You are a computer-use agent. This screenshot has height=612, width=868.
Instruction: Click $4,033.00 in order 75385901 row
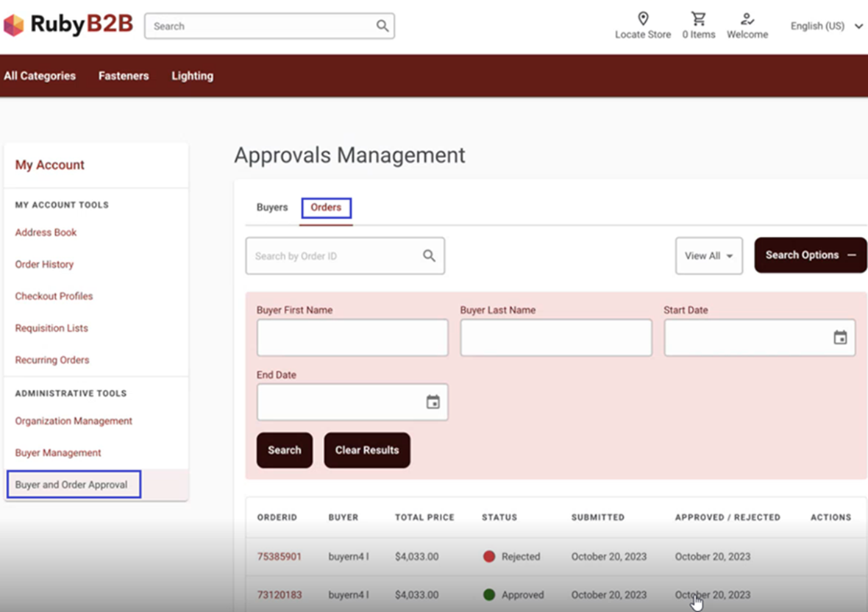click(417, 557)
